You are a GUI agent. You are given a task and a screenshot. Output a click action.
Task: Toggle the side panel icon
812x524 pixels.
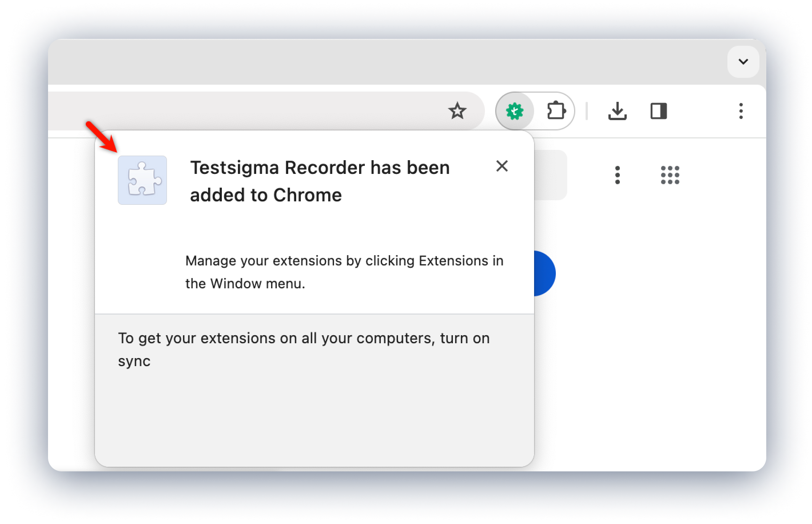pyautogui.click(x=658, y=111)
